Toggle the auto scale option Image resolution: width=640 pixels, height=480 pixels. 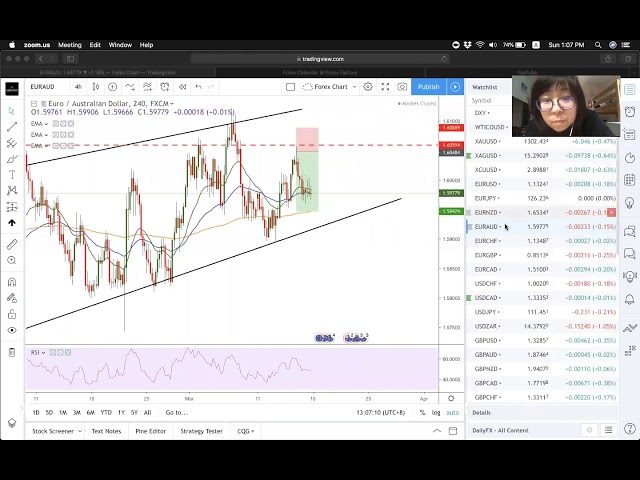click(x=452, y=412)
